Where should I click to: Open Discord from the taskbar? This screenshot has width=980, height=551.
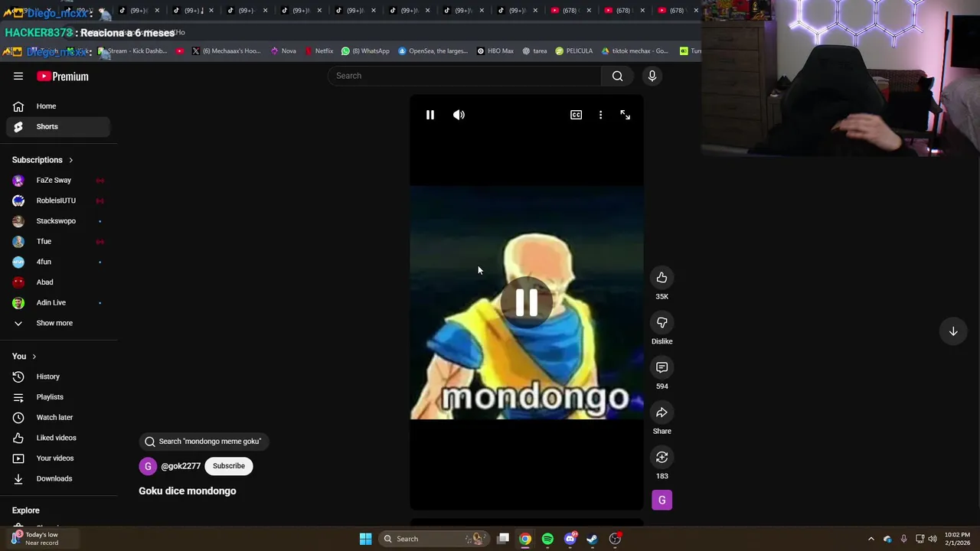tap(570, 539)
